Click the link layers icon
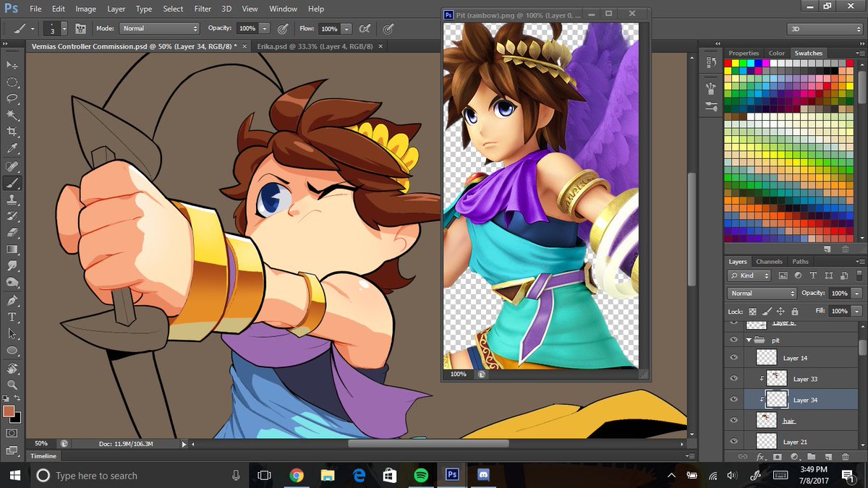The height and width of the screenshot is (488, 868). (741, 457)
